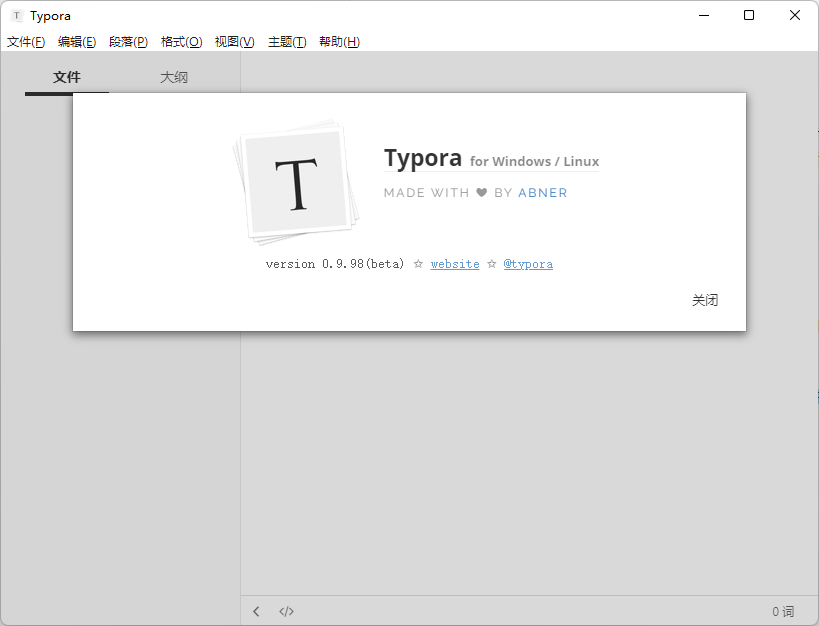Open the 主题 menu
The image size is (819, 626).
pos(287,41)
